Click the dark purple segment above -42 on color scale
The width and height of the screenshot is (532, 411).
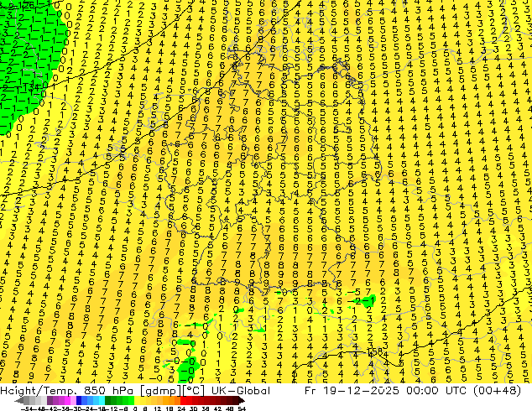pos(50,401)
